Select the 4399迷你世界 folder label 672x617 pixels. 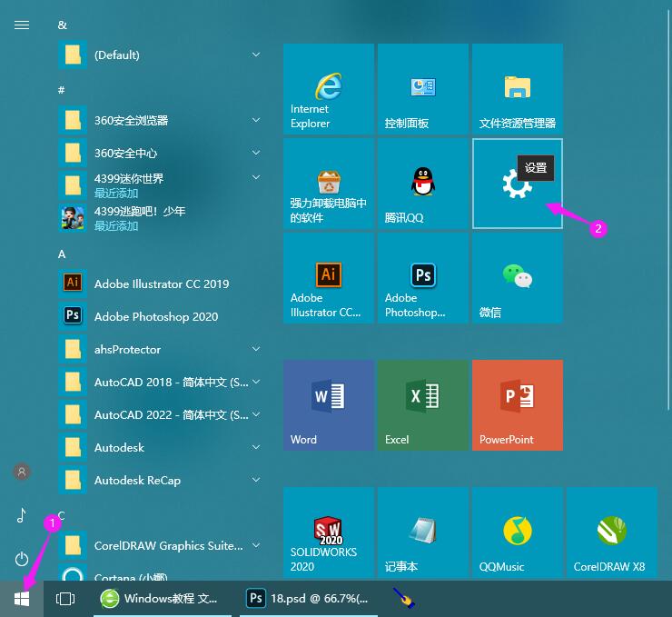[x=129, y=178]
